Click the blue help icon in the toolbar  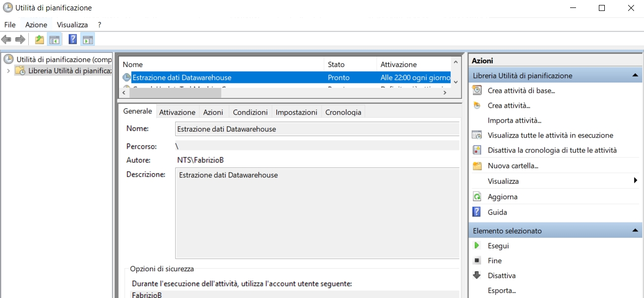click(x=72, y=40)
